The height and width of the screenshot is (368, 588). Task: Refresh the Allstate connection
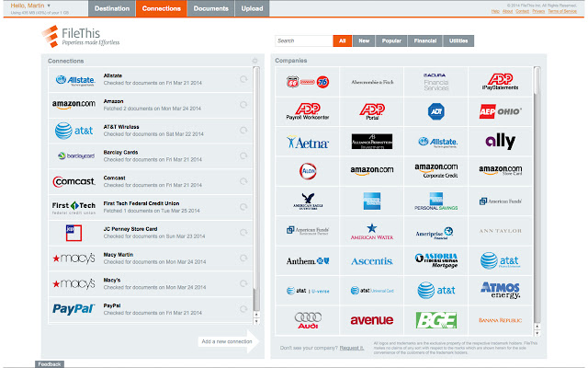pos(243,79)
